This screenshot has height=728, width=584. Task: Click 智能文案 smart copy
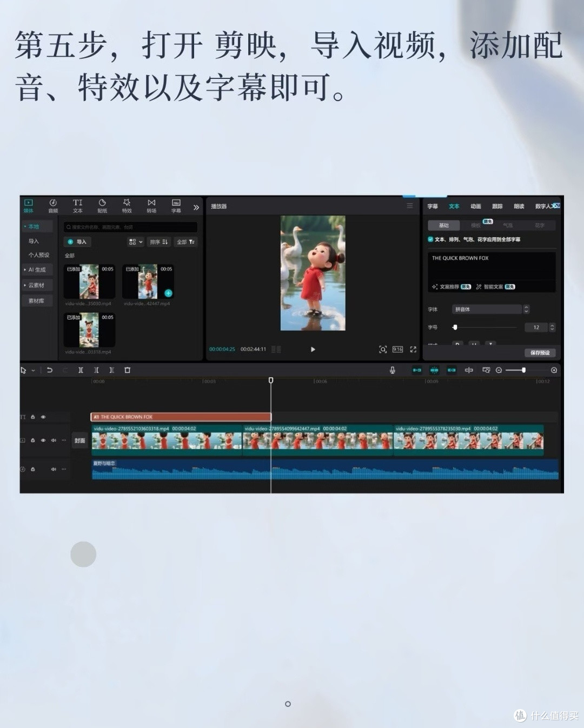click(495, 287)
